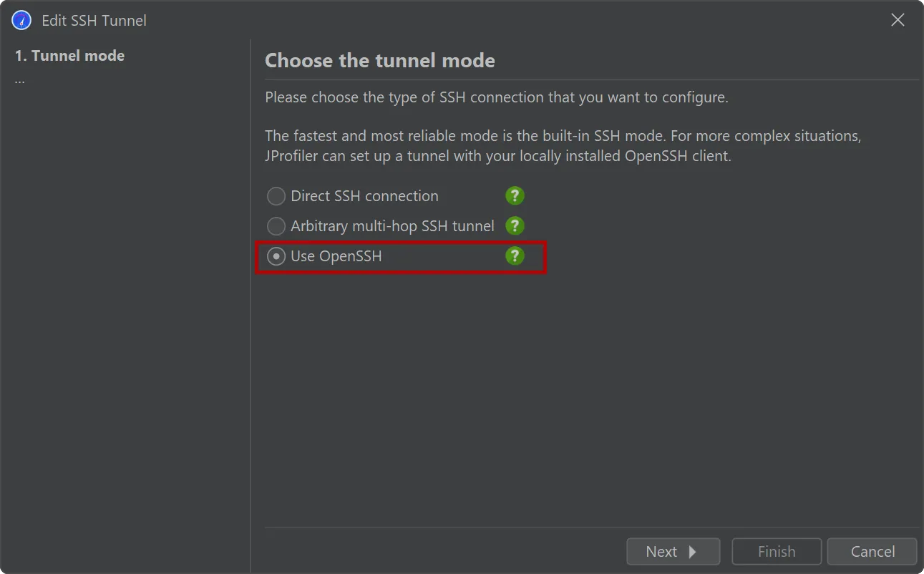The image size is (924, 574).
Task: Click the built-in SSH mode description paragraph
Action: [x=563, y=146]
